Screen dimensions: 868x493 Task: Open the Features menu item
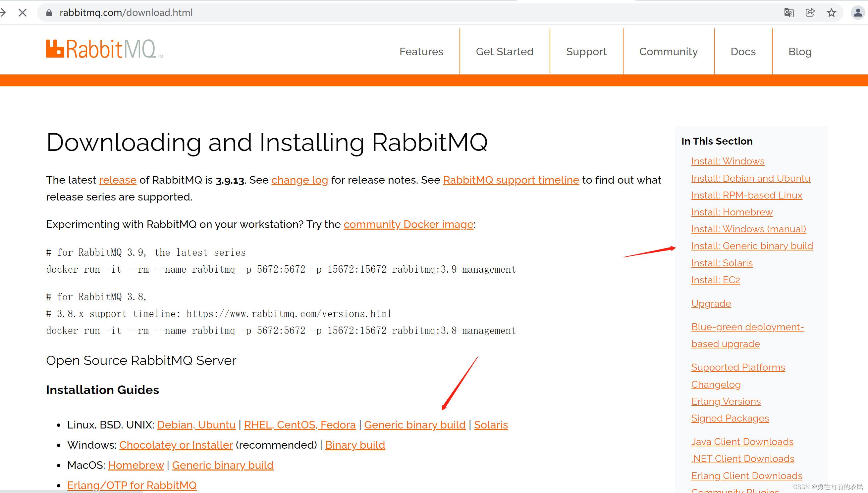tap(421, 52)
